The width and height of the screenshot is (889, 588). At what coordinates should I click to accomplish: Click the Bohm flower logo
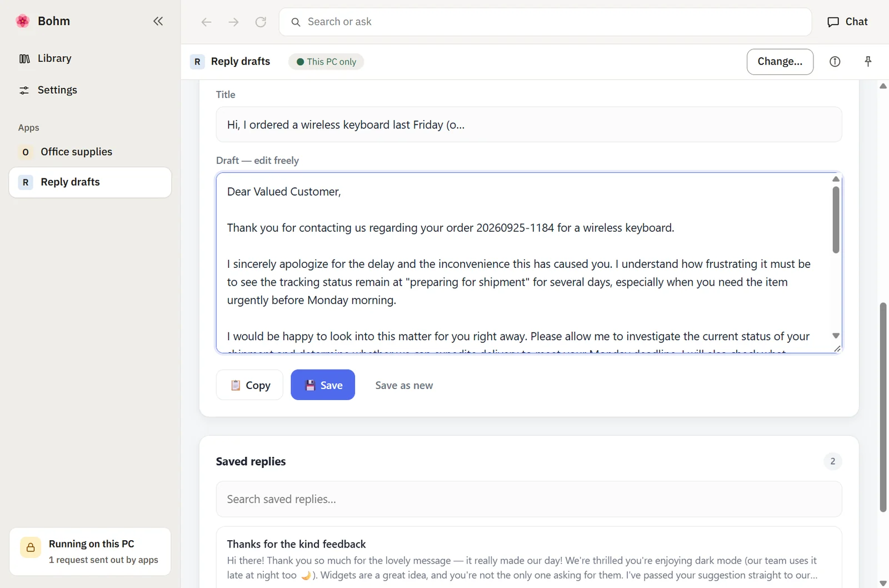pyautogui.click(x=23, y=21)
